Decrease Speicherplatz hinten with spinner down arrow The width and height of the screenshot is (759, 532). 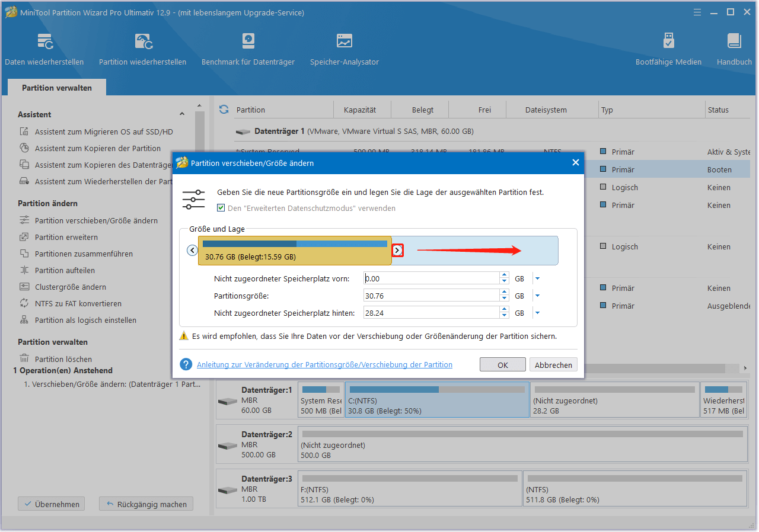[x=505, y=316]
